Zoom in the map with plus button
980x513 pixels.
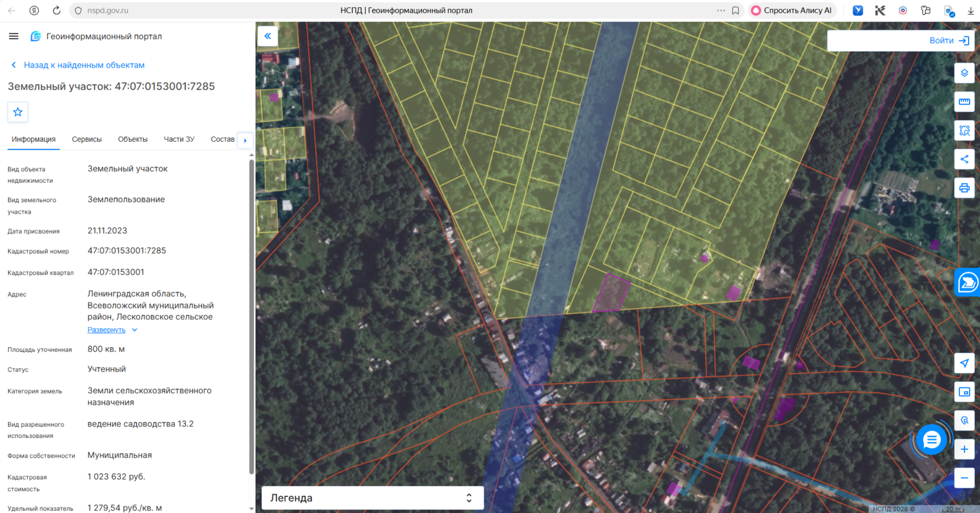click(964, 449)
